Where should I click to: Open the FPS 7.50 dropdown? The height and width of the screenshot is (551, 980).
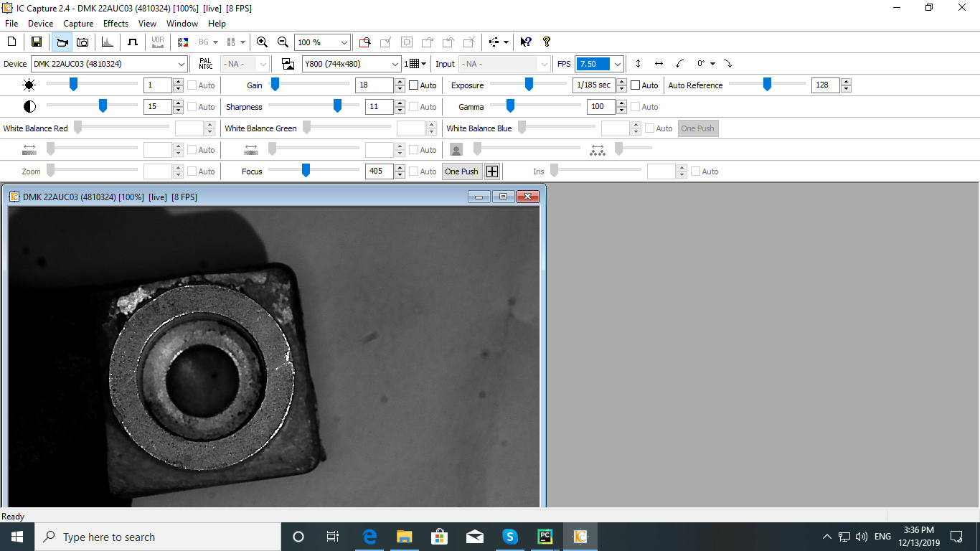(x=617, y=64)
